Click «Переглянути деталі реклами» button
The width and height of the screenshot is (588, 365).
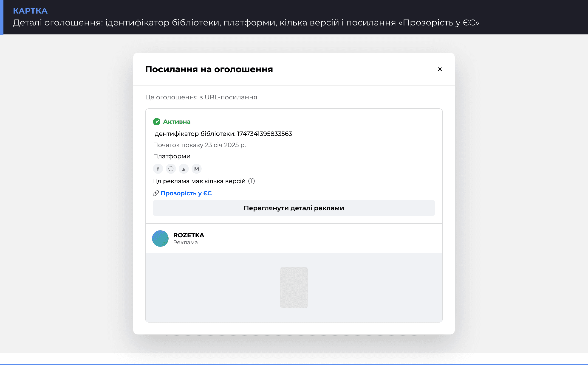click(294, 208)
